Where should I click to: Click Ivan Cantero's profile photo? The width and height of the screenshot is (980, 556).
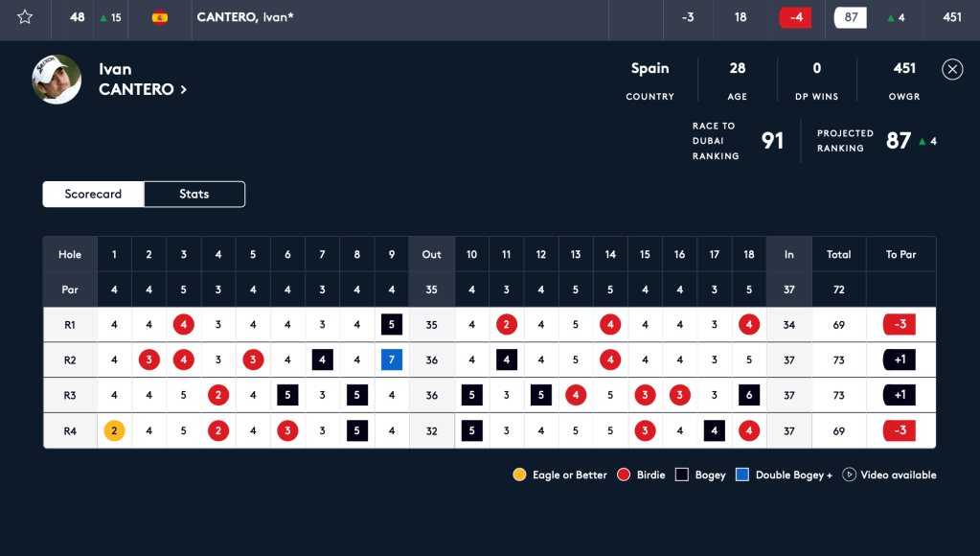click(x=57, y=79)
